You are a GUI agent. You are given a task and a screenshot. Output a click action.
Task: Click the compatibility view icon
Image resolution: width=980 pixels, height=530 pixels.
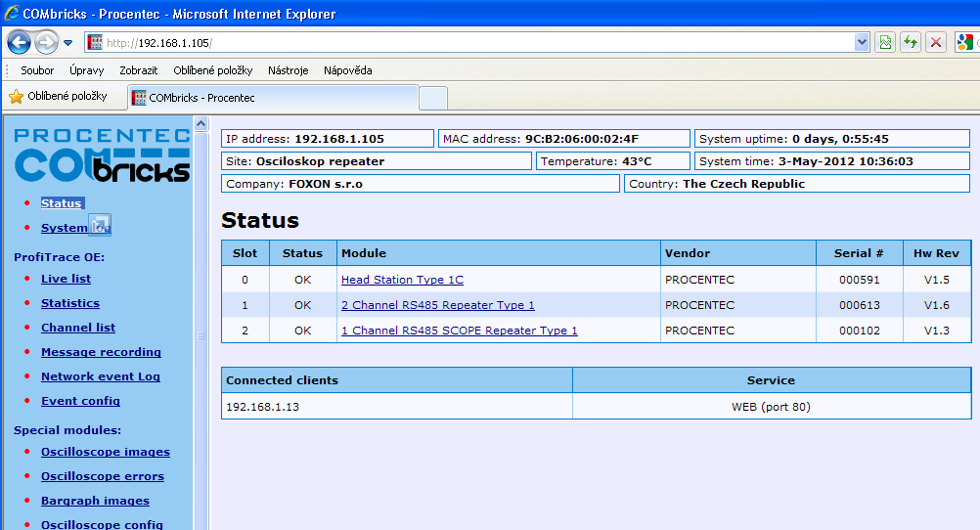885,42
